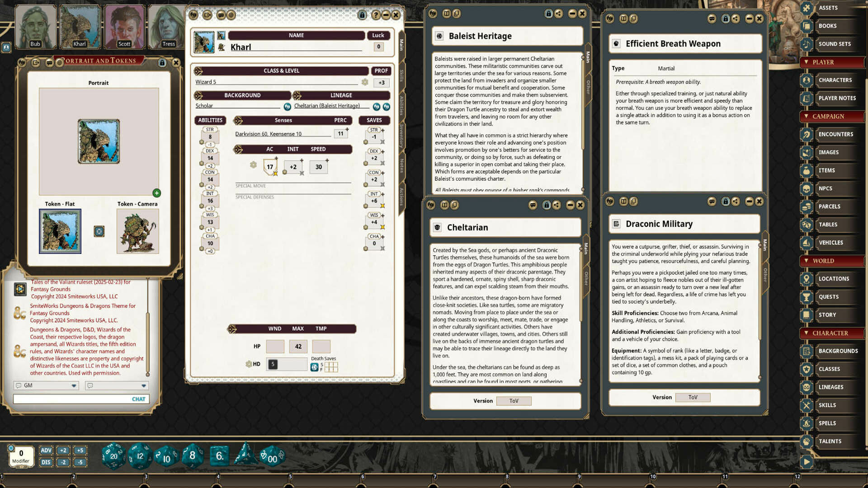The image size is (868, 488).
Task: Open the Actions tab of Kharl's sheet
Action: tap(401, 197)
